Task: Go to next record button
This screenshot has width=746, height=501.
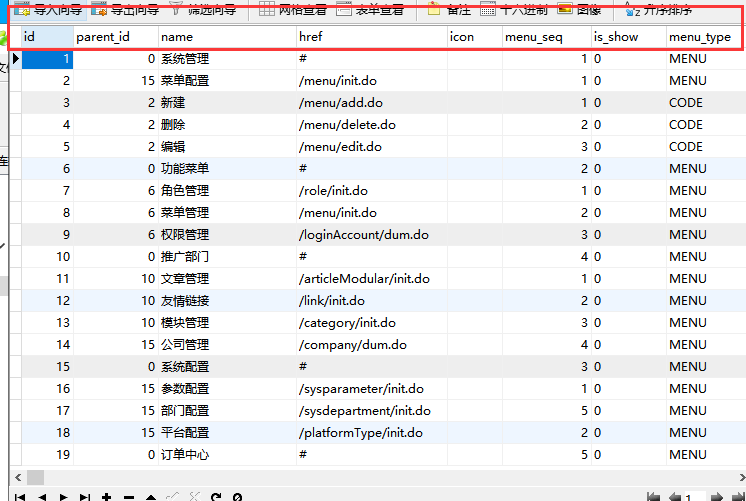Action: [x=63, y=497]
